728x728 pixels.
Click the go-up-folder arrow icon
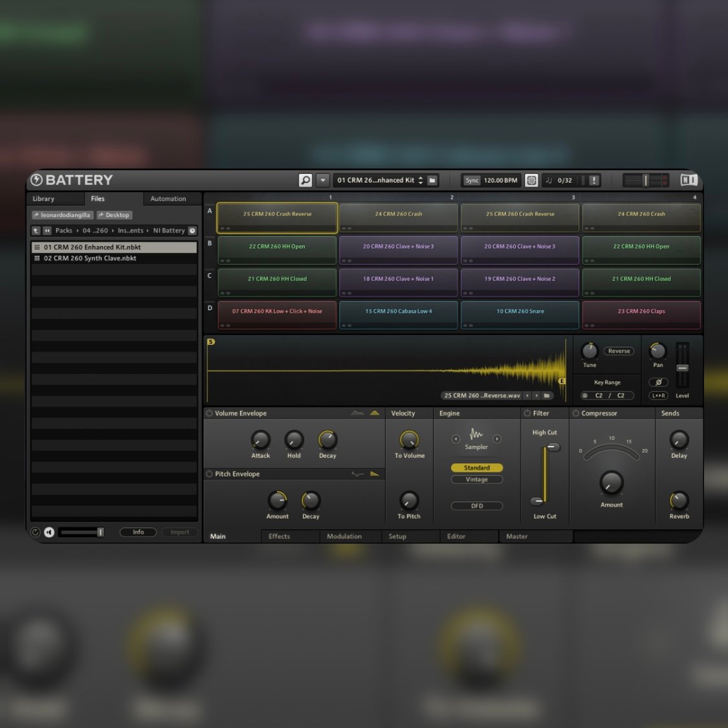(36, 230)
